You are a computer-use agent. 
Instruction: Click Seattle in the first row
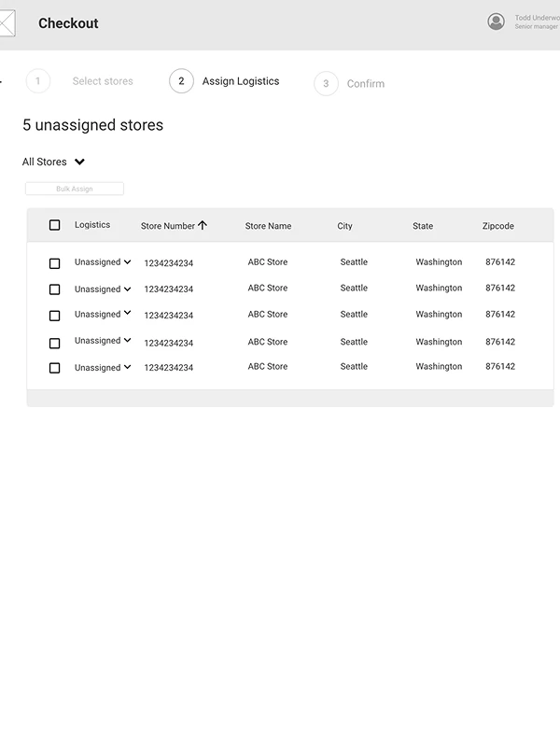click(354, 262)
